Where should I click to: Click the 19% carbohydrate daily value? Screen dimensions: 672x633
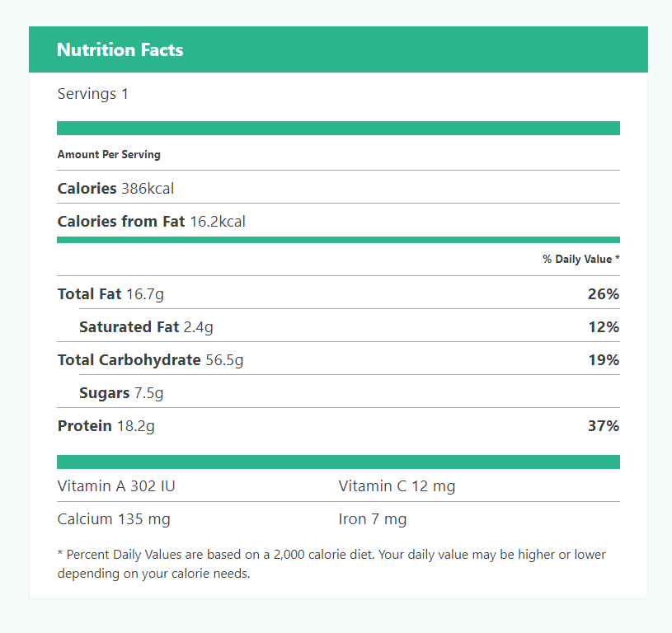click(603, 360)
